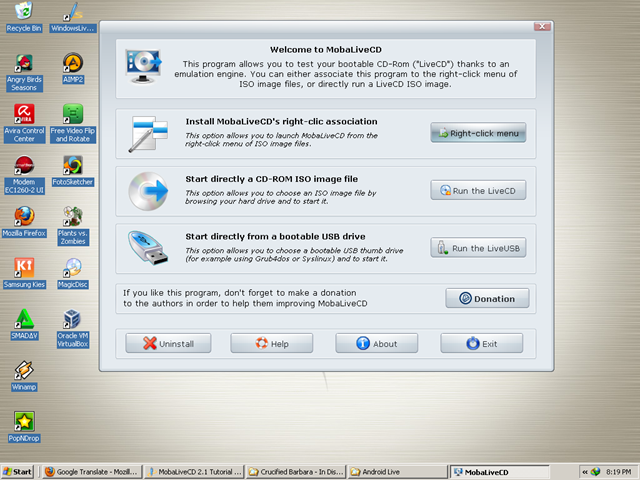
Task: Click 'Install MobaLiveCD's right-clic association' heading
Action: (x=281, y=121)
